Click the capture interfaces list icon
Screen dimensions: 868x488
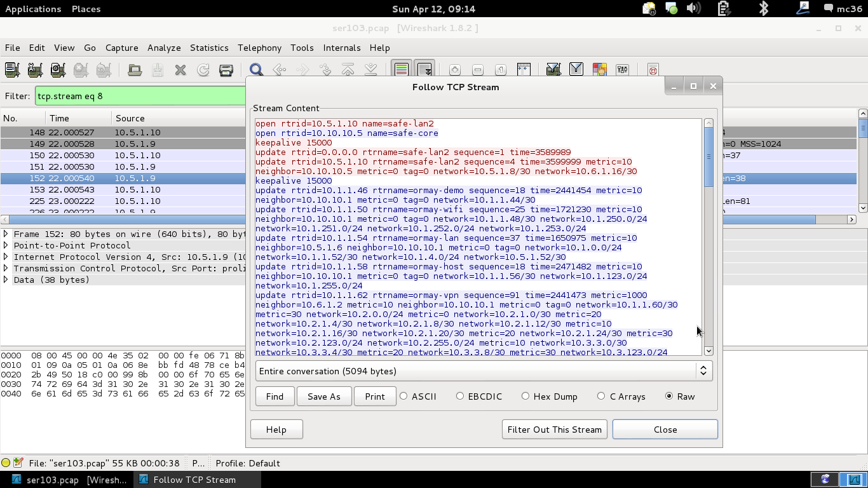(x=12, y=69)
